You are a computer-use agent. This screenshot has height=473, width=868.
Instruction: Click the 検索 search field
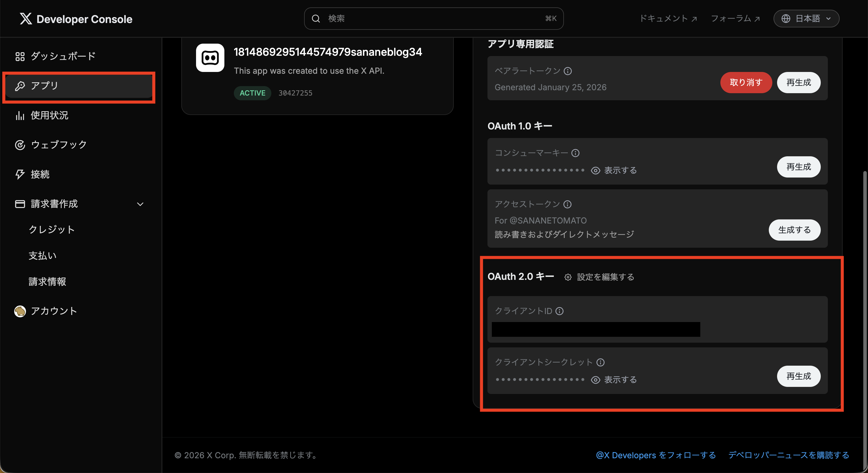(433, 19)
